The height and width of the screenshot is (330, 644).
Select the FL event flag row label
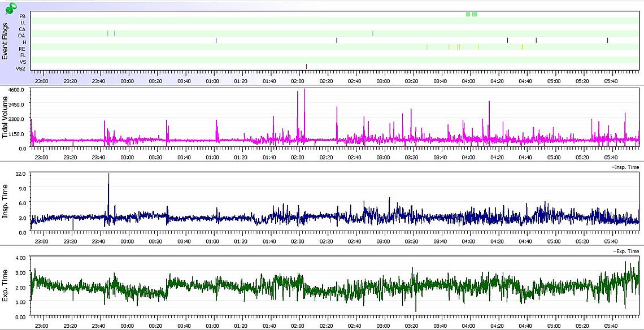pos(23,55)
